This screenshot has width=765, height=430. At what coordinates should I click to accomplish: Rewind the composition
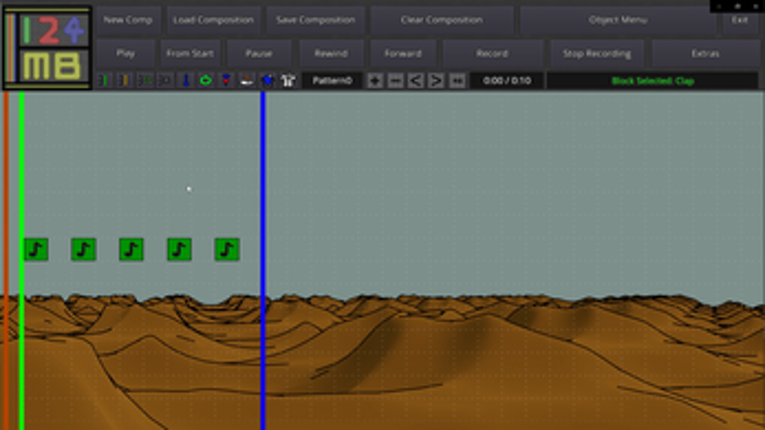pyautogui.click(x=331, y=54)
